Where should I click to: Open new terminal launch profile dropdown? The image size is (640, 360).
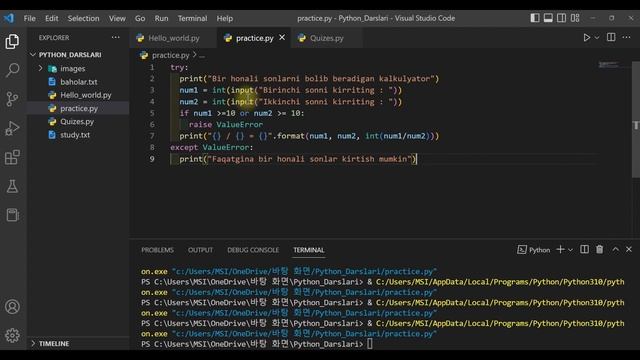tap(570, 250)
